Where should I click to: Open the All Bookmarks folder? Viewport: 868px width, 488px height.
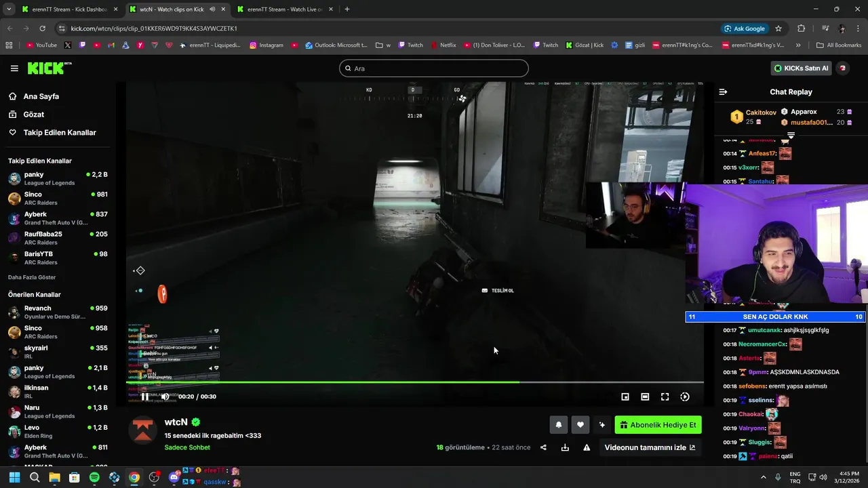[839, 45]
